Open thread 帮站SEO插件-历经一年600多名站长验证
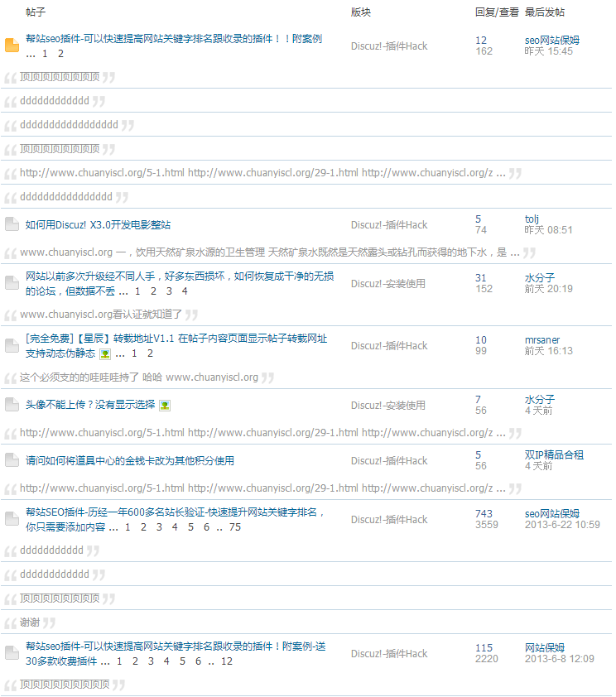Viewport: 616px width, 697px height. click(175, 519)
